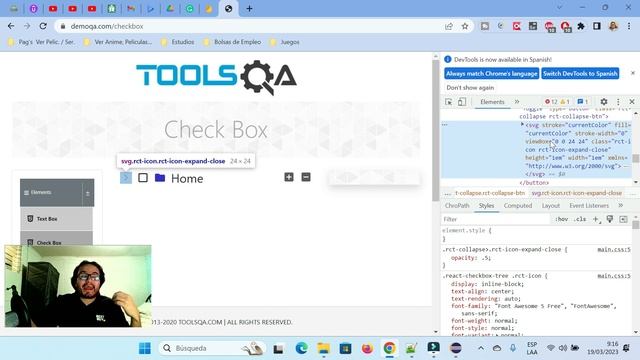Open the Computed tab

click(518, 205)
